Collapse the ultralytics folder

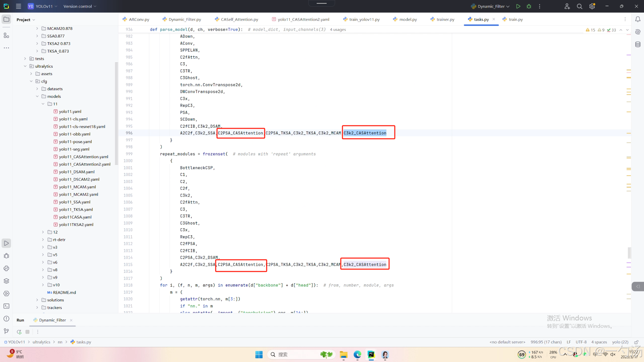pyautogui.click(x=25, y=66)
